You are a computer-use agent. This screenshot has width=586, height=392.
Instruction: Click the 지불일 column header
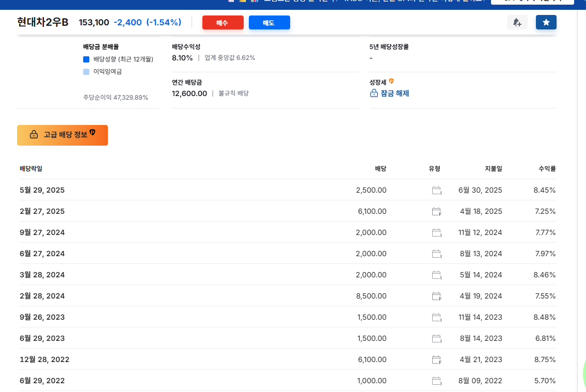493,168
